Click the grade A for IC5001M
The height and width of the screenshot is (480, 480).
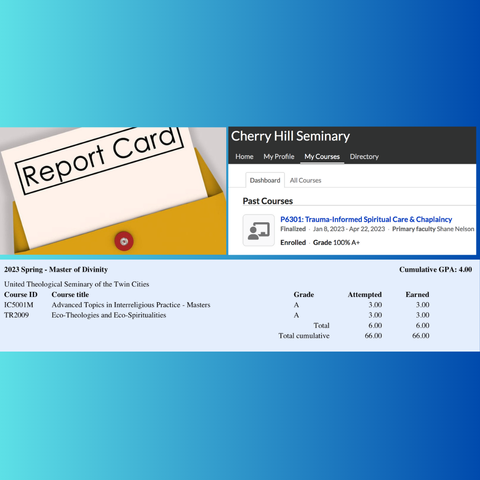(x=296, y=305)
